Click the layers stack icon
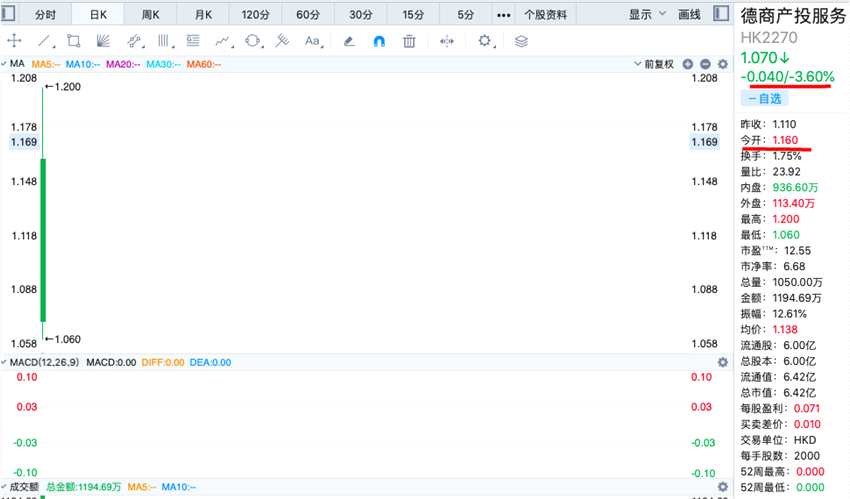Screen dimensions: 850x499 point(521,41)
